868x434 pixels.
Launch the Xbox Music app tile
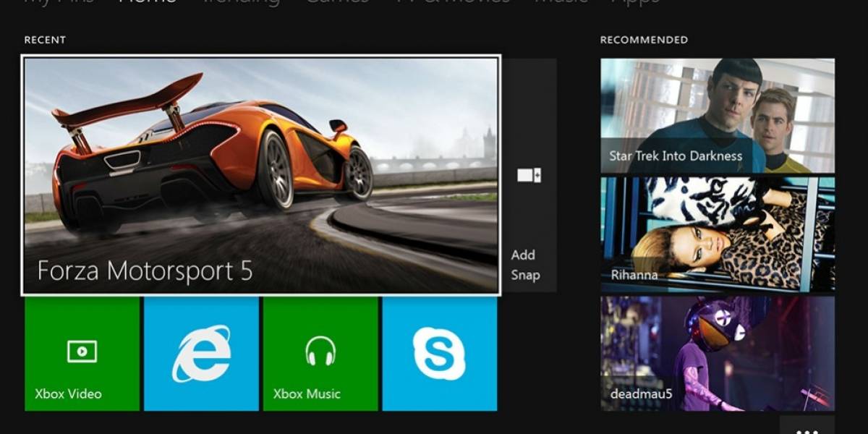tap(320, 354)
